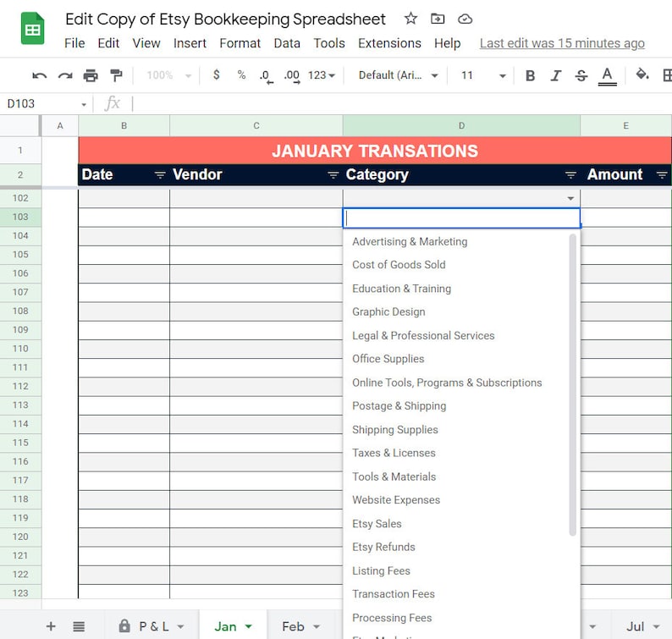Image resolution: width=672 pixels, height=639 pixels.
Task: Open last edit version history link
Action: [x=562, y=43]
